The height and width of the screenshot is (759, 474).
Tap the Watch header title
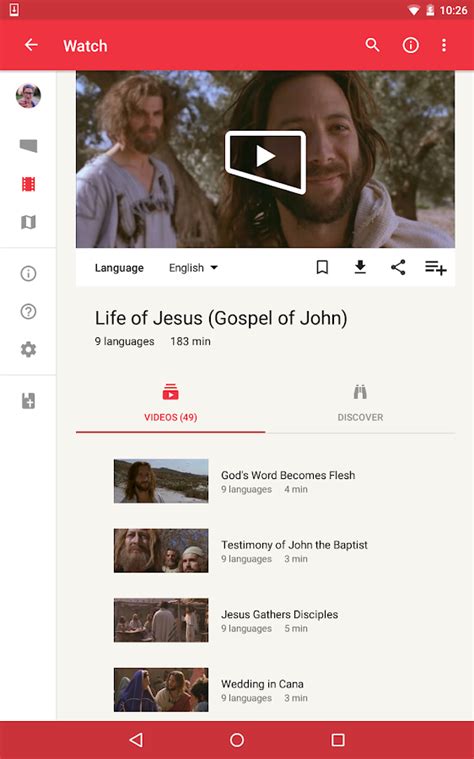point(85,46)
